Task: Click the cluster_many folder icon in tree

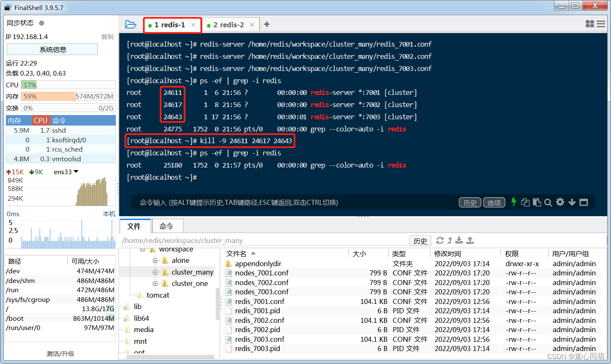Action: 165,272
